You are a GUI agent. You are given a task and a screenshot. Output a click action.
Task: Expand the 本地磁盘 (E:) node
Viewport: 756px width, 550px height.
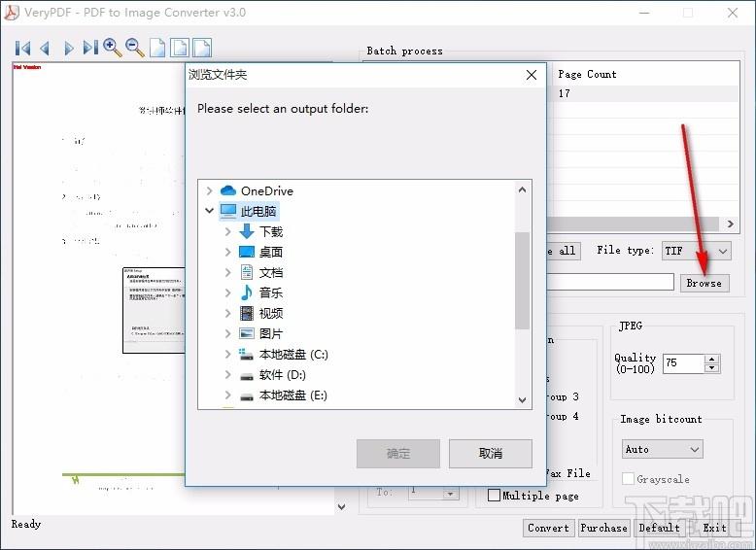228,395
